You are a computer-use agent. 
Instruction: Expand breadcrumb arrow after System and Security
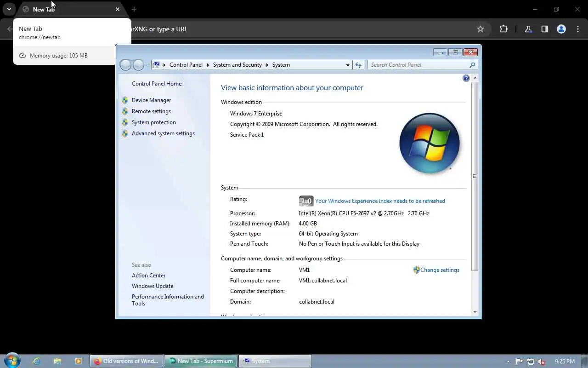(x=267, y=65)
